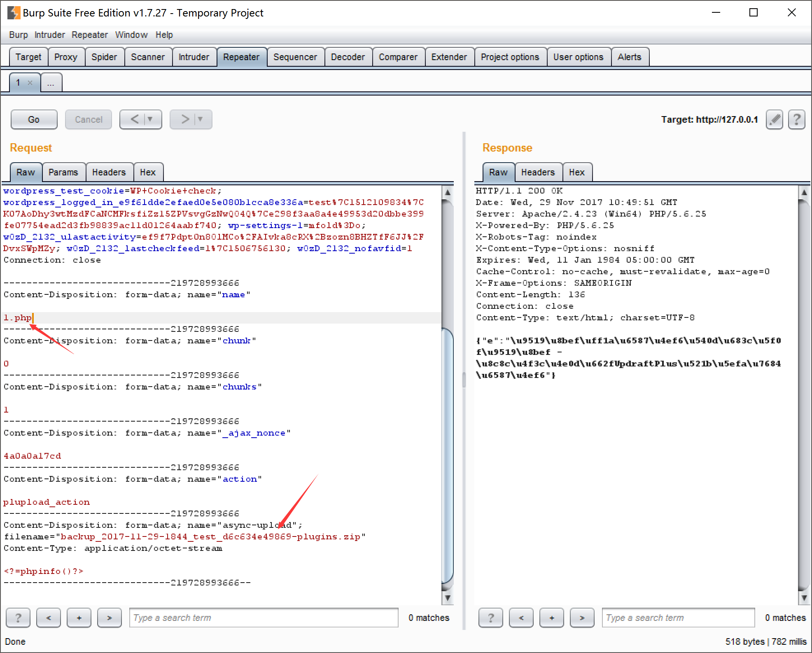Image resolution: width=812 pixels, height=653 pixels.
Task: Click 'Connection: close' request header
Action: pos(52,260)
